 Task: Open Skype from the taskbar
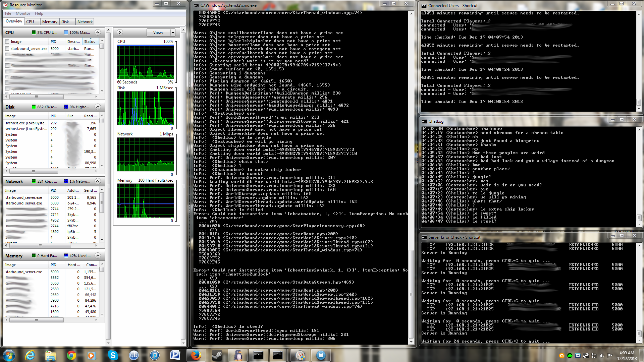pos(113,355)
